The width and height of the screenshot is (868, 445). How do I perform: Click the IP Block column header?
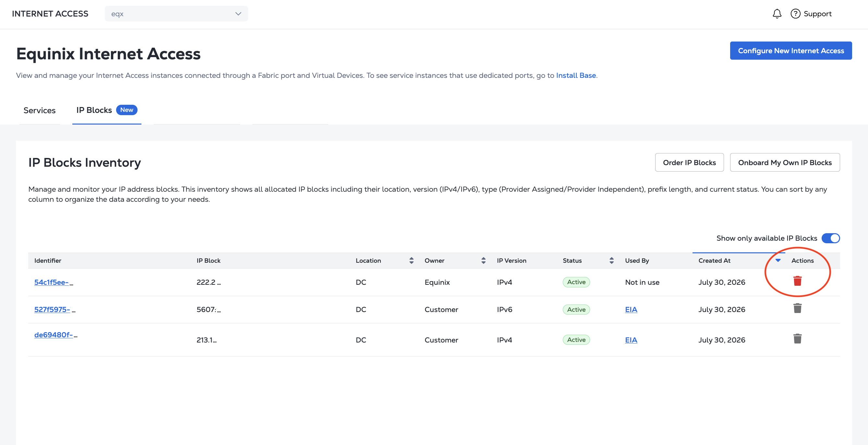coord(208,260)
